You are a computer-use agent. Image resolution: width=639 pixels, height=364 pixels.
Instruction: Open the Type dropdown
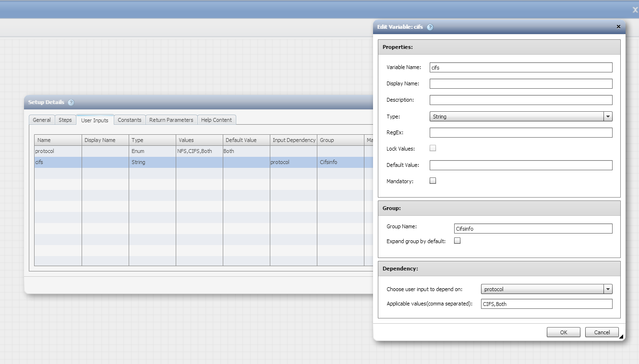click(608, 117)
